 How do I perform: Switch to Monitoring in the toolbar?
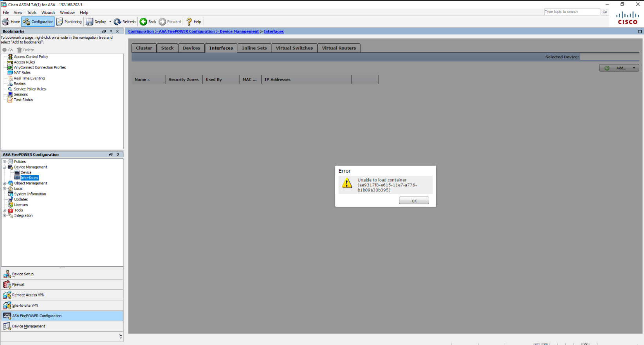(69, 22)
